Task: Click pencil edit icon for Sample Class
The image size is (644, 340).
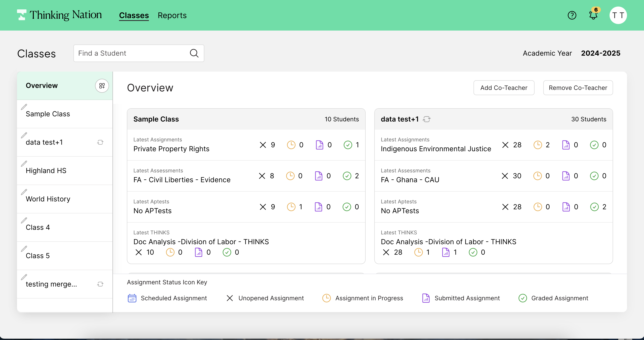Action: tap(24, 107)
